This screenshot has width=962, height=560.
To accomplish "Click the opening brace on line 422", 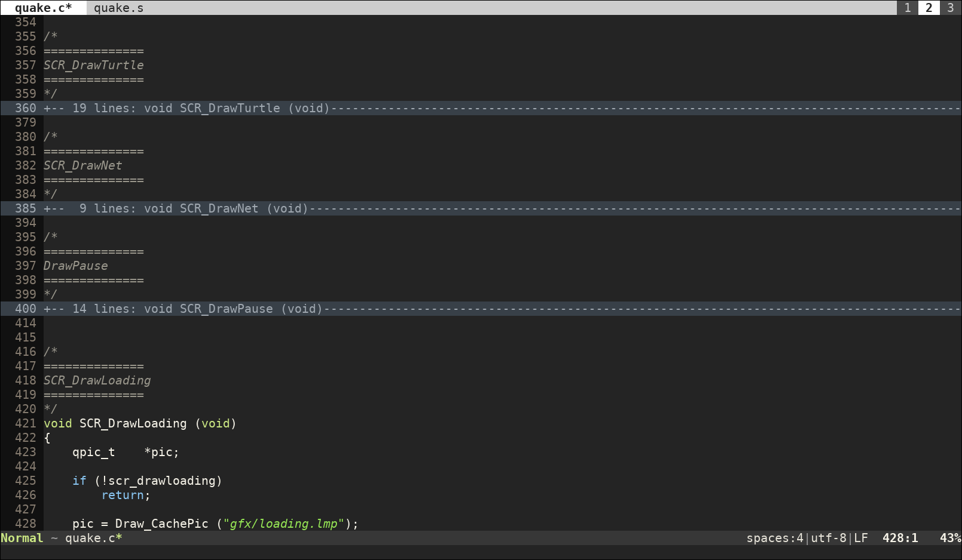I will tap(47, 438).
